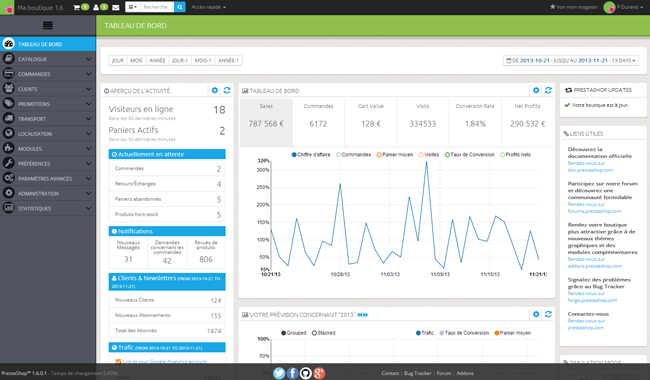Viewport: 650px width, 380px height.
Task: Open the Google Plus icon in footer
Action: [x=319, y=373]
